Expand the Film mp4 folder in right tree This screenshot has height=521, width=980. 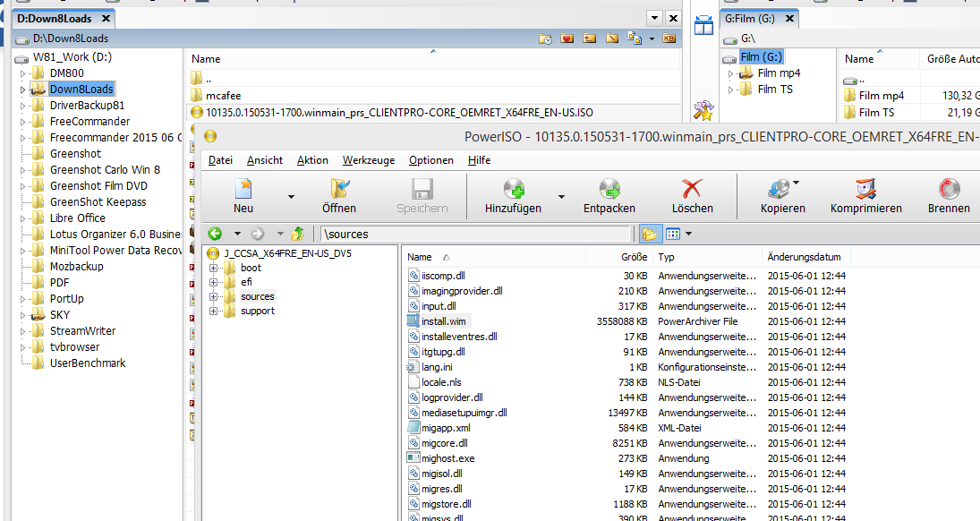click(x=730, y=73)
